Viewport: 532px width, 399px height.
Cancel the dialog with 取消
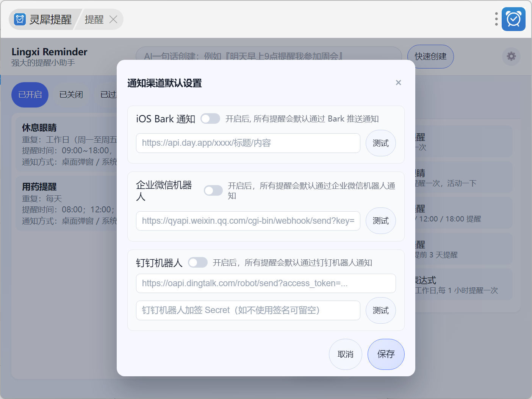click(x=346, y=354)
